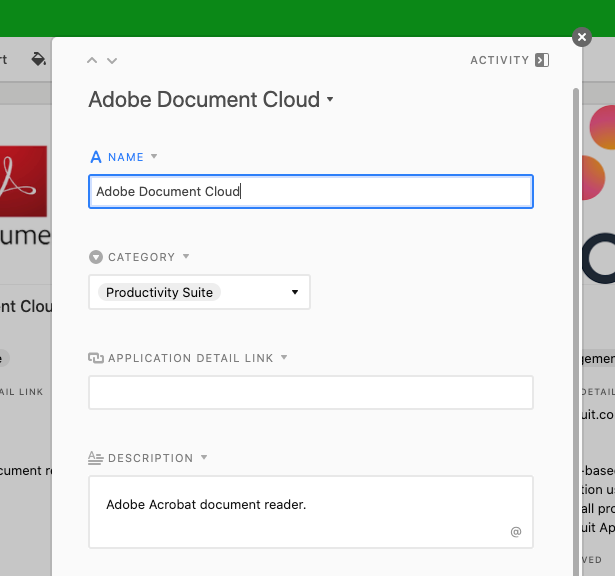This screenshot has width=615, height=576.
Task: Click the APPLICATION DETAIL LINK label
Action: [191, 358]
